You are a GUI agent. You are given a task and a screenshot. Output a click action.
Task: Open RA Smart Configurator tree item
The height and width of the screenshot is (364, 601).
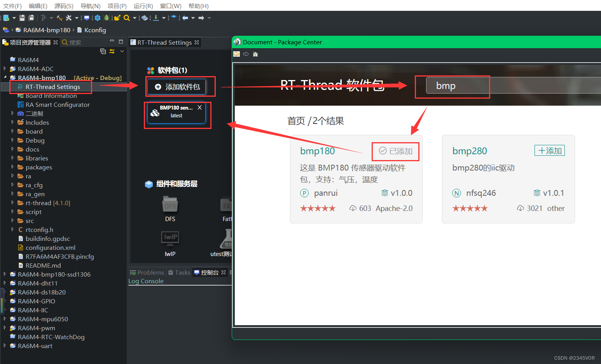coord(58,104)
